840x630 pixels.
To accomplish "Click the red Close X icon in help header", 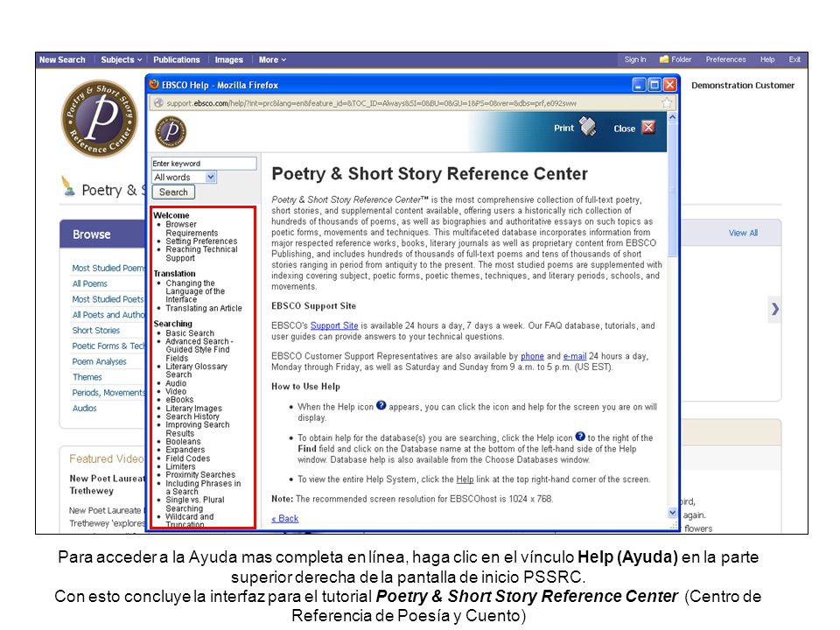I will click(648, 128).
